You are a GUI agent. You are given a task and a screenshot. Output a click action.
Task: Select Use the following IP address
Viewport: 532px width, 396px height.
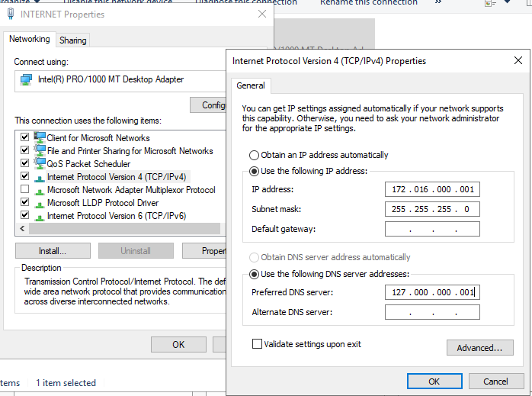tap(254, 171)
